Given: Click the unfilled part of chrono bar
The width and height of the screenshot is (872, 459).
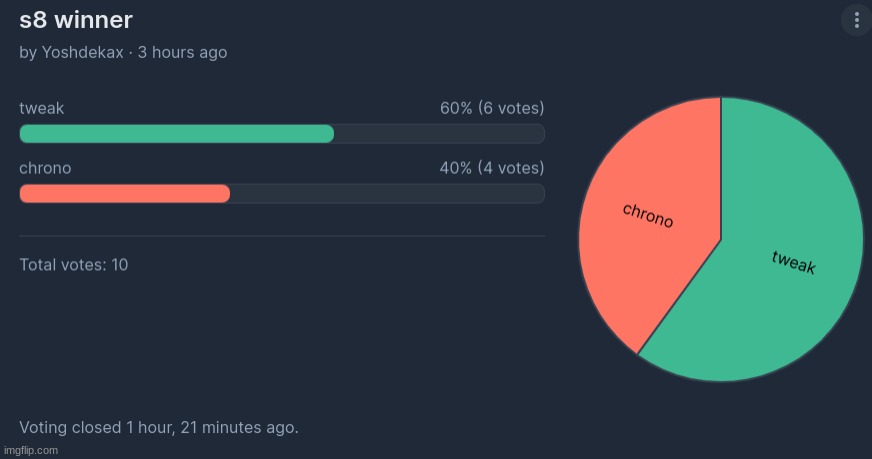Looking at the screenshot, I should coord(387,194).
